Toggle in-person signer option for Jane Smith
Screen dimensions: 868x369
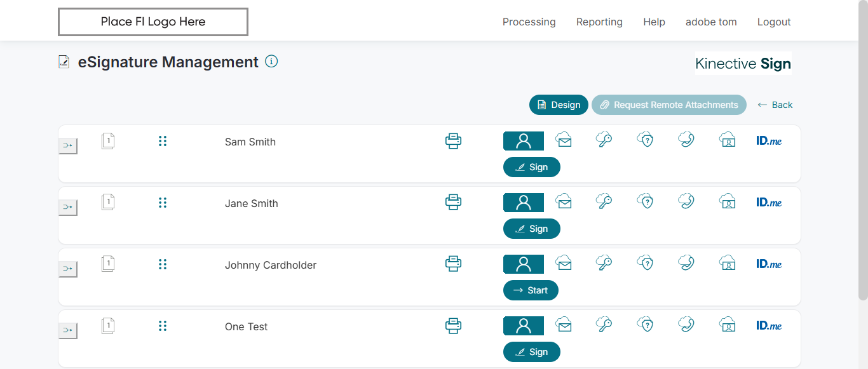point(524,203)
